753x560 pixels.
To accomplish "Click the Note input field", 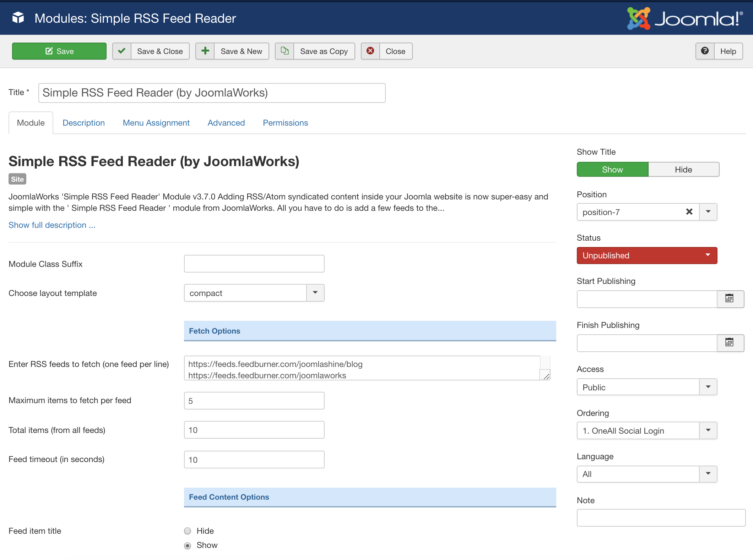I will click(x=661, y=518).
